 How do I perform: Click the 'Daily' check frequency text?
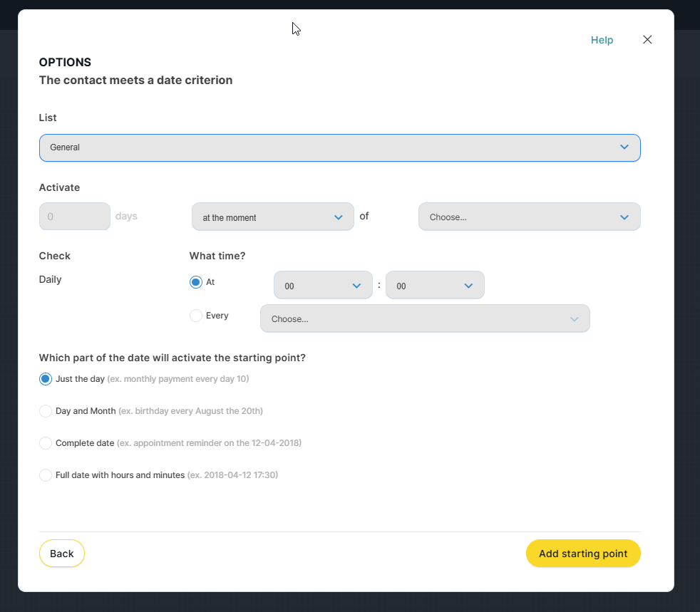51,279
